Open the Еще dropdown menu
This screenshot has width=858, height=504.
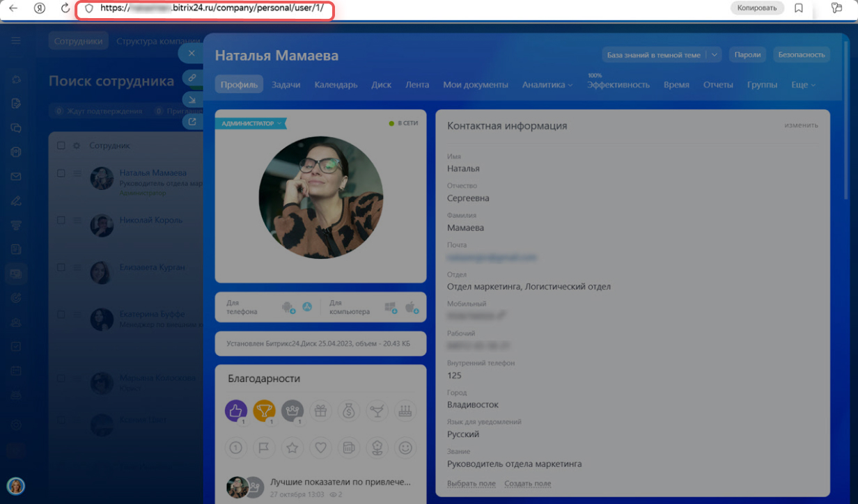[803, 85]
